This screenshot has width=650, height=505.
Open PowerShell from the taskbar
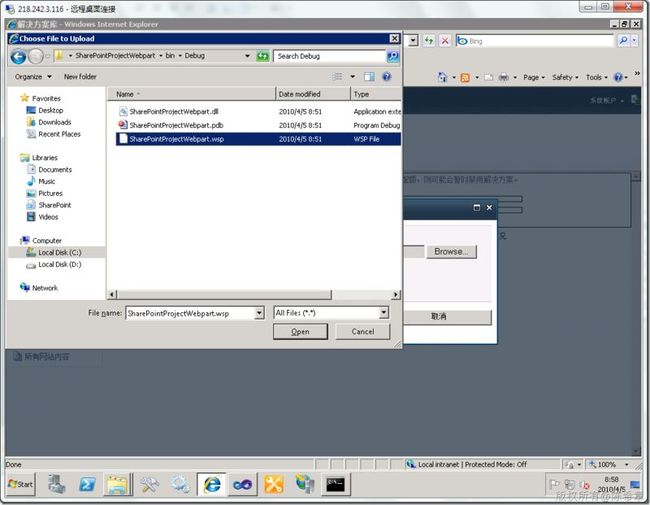coord(87,484)
